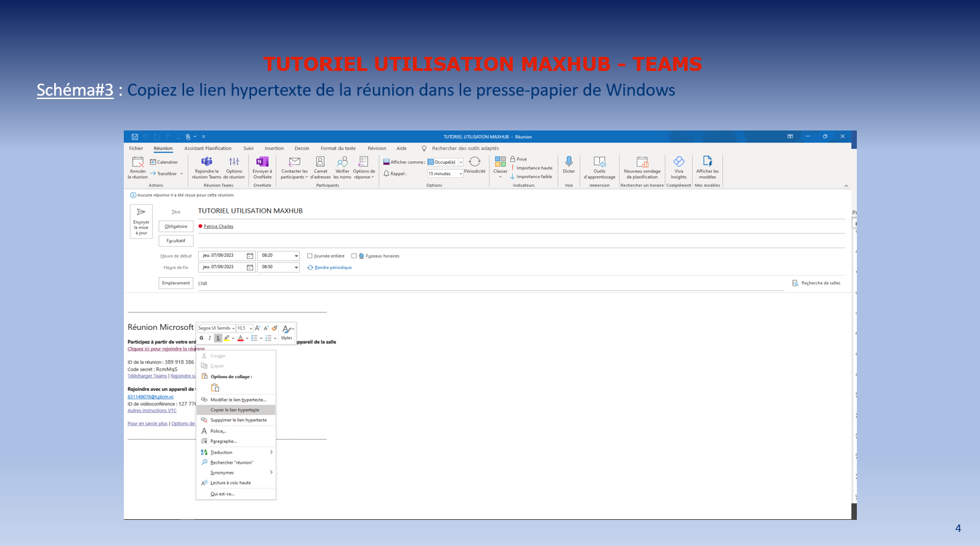Screen dimensions: 980x546
Task: Expand Transférer dropdown arrow
Action: [x=181, y=174]
